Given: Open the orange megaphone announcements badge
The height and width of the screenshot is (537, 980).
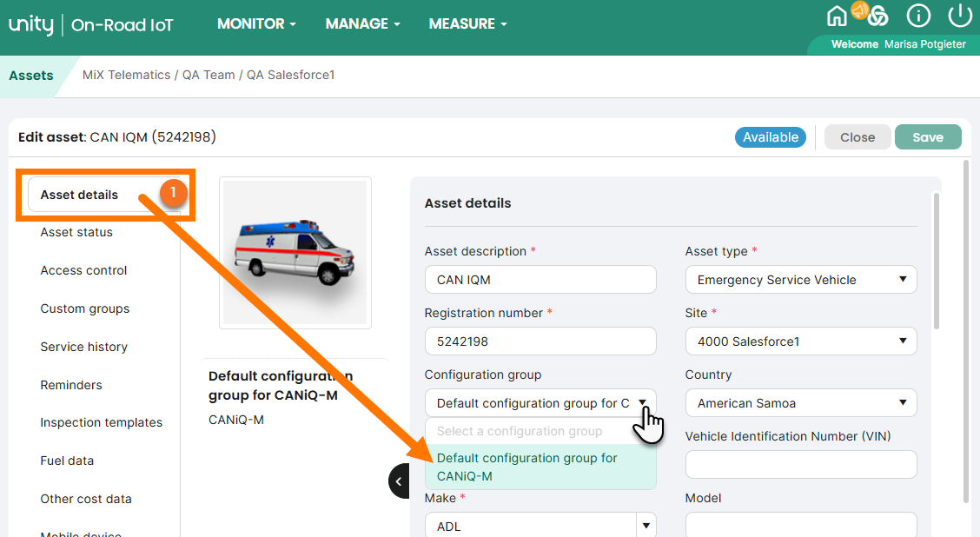Looking at the screenshot, I should point(860,10).
